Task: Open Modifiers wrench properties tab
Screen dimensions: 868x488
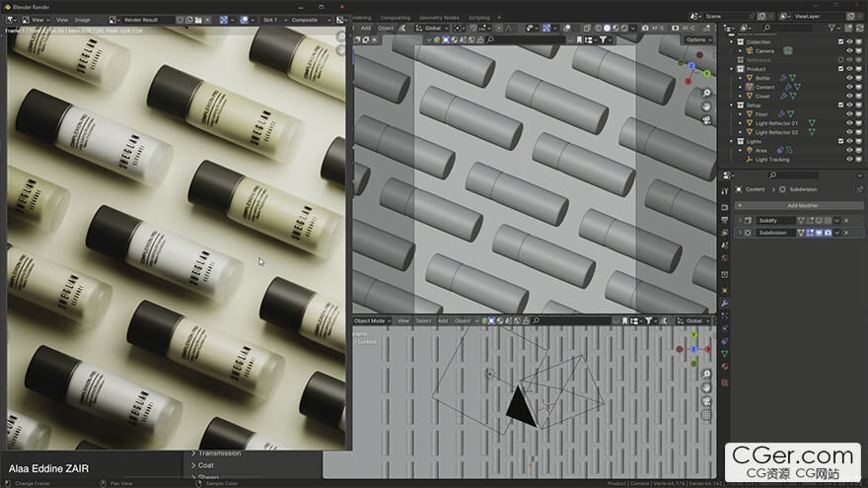Action: (x=725, y=304)
